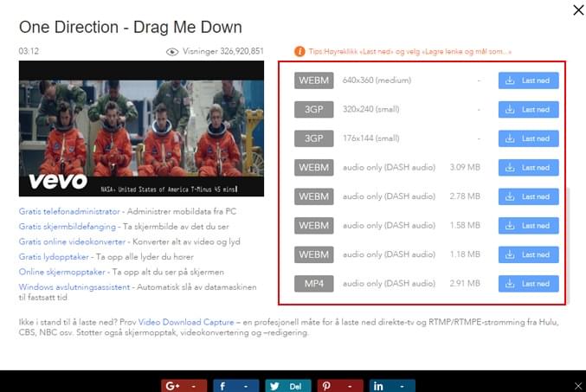Click the orange tips info icon

[x=299, y=52]
